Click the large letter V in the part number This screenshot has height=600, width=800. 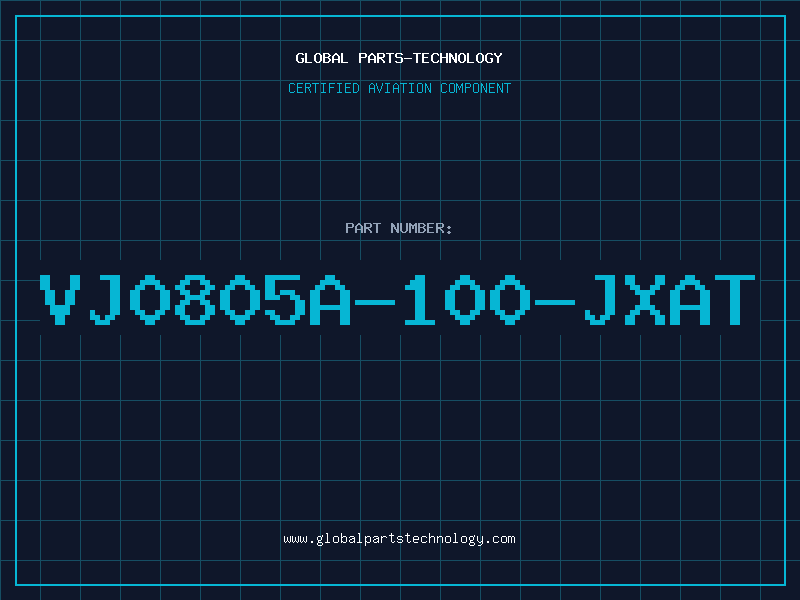[60, 299]
